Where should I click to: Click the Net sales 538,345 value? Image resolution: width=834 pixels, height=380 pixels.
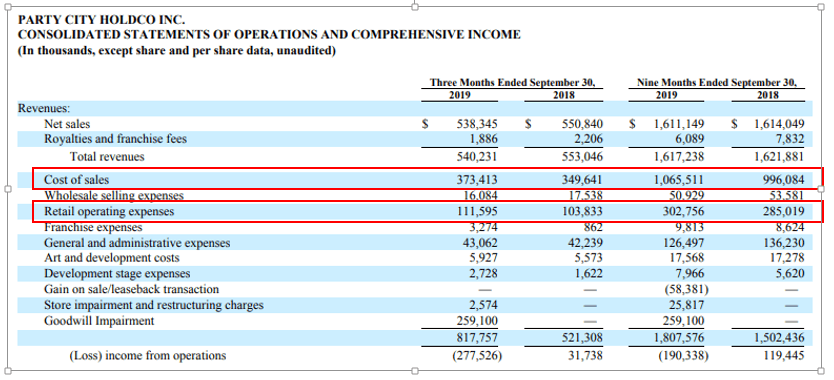click(x=477, y=124)
